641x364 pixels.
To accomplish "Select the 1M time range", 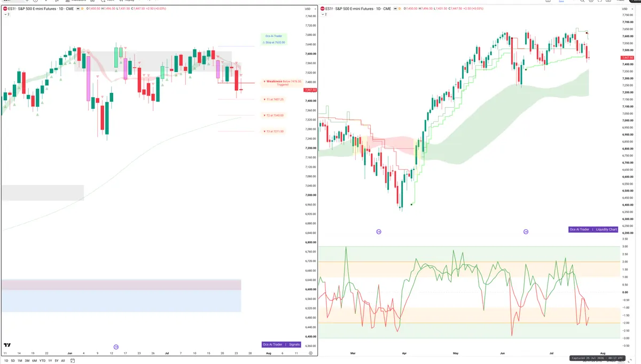I will point(20,361).
